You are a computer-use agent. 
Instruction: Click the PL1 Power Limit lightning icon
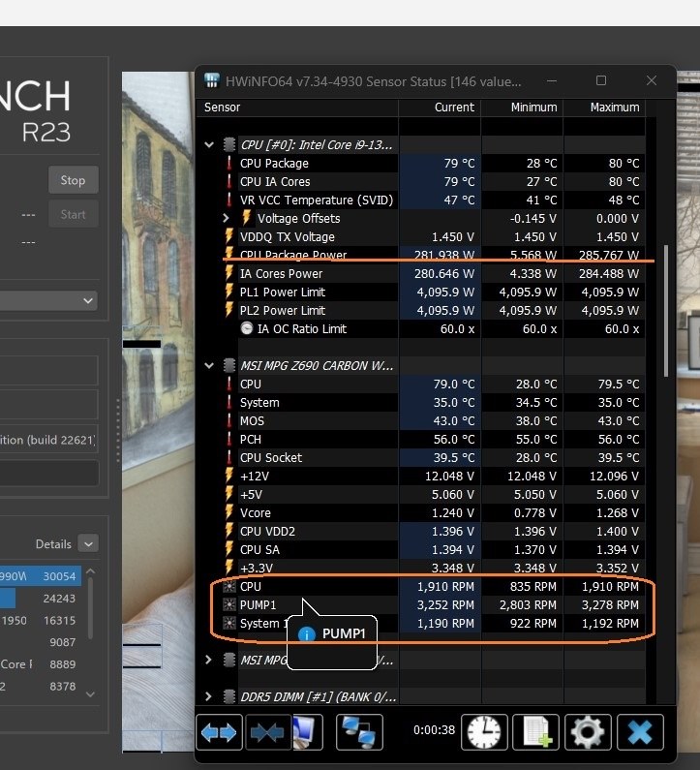coord(228,292)
